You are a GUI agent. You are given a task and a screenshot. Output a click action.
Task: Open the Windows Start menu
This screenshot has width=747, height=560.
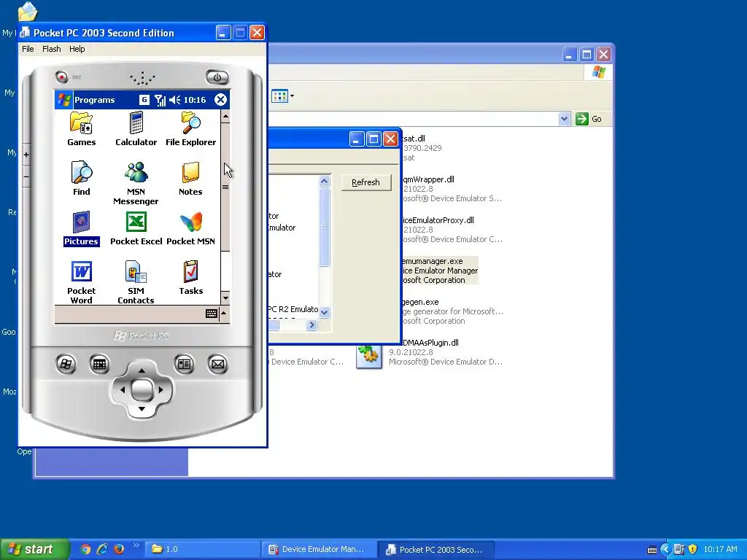(34, 549)
